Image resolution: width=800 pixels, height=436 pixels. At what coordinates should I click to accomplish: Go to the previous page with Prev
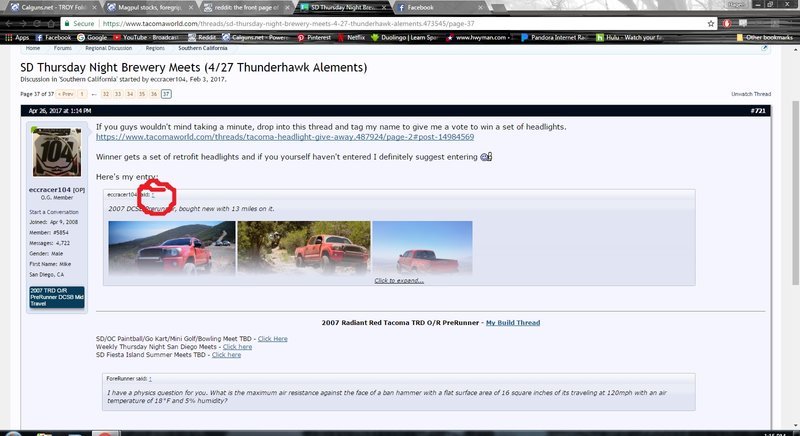[x=65, y=94]
